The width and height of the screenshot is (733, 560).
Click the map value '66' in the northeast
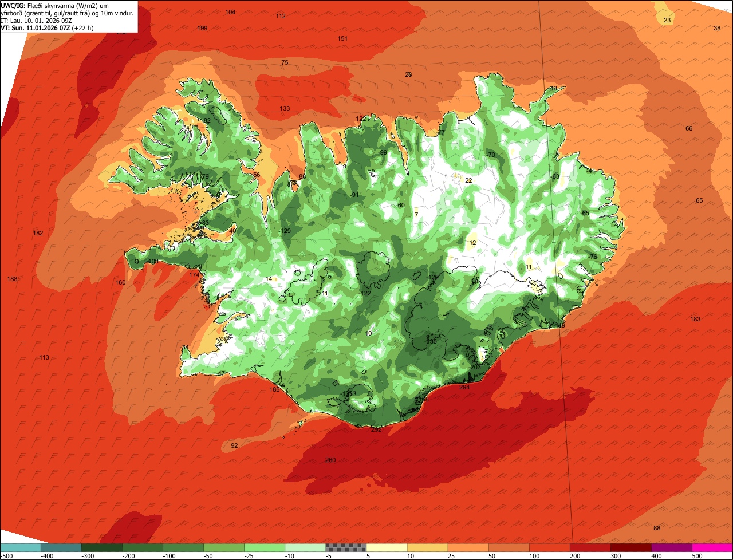coord(689,128)
